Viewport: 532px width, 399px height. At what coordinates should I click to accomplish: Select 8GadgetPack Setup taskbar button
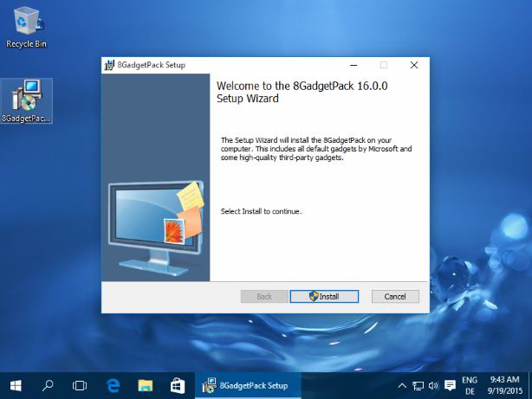point(248,385)
